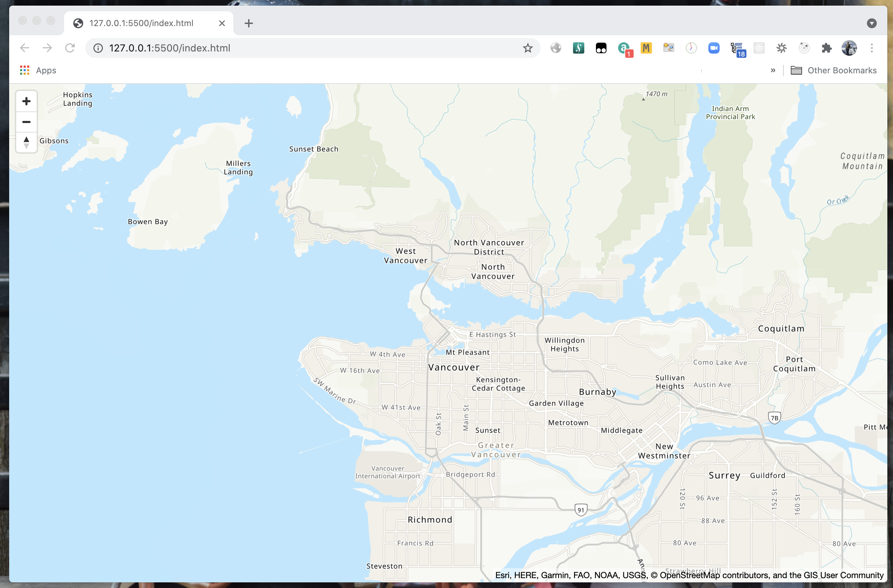Open Chrome three-dot menu
This screenshot has height=588, width=893.
coord(872,48)
